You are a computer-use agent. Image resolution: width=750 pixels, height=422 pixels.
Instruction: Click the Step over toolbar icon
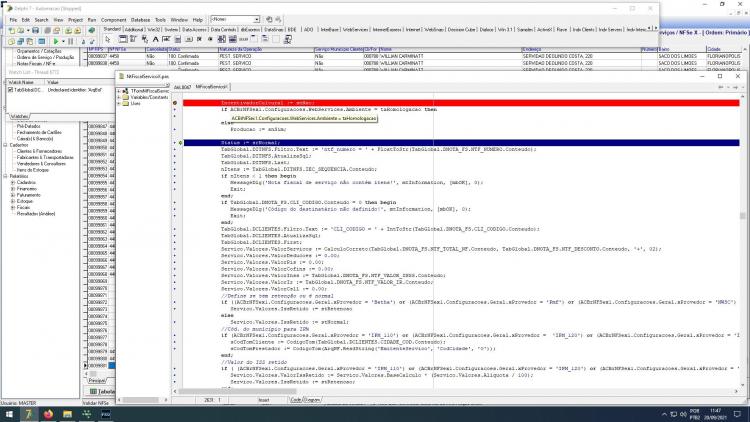point(92,42)
